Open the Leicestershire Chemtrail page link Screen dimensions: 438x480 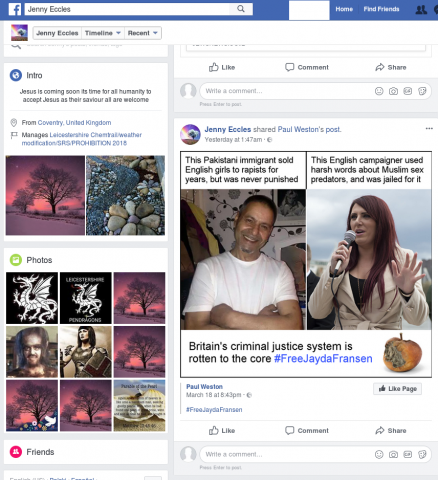click(82, 139)
